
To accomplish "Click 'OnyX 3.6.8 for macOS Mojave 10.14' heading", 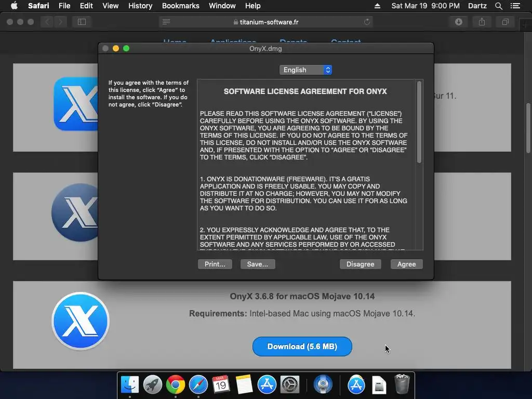I will coord(302,296).
